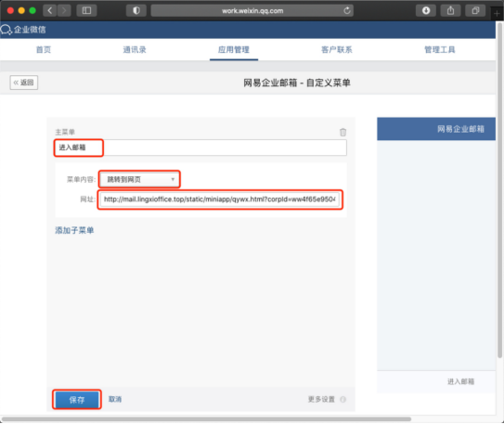The image size is (504, 424).
Task: Click the 取消 link
Action: tap(115, 399)
